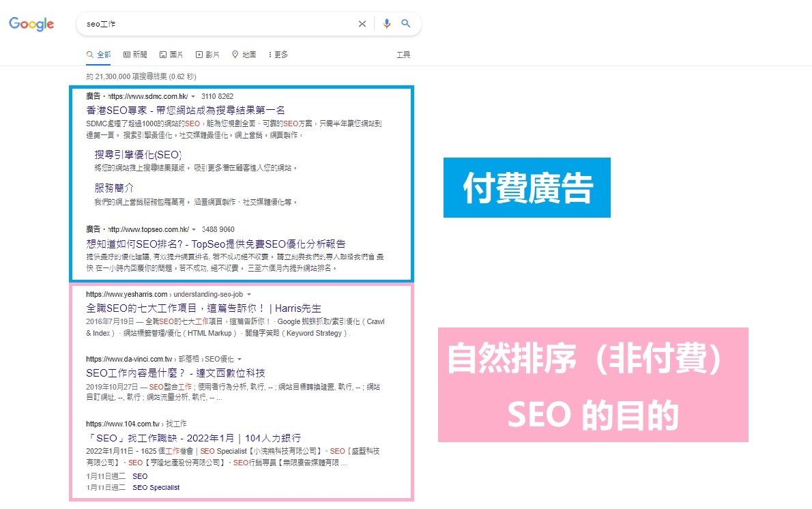Expand dropdown arrow beside yesharris.com URL

(x=249, y=294)
